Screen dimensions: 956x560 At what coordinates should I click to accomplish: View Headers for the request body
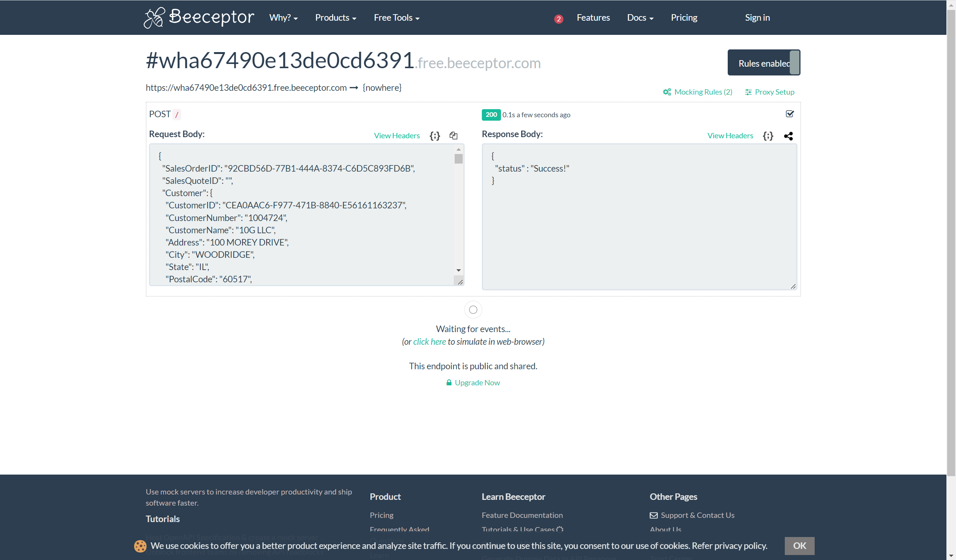point(397,136)
